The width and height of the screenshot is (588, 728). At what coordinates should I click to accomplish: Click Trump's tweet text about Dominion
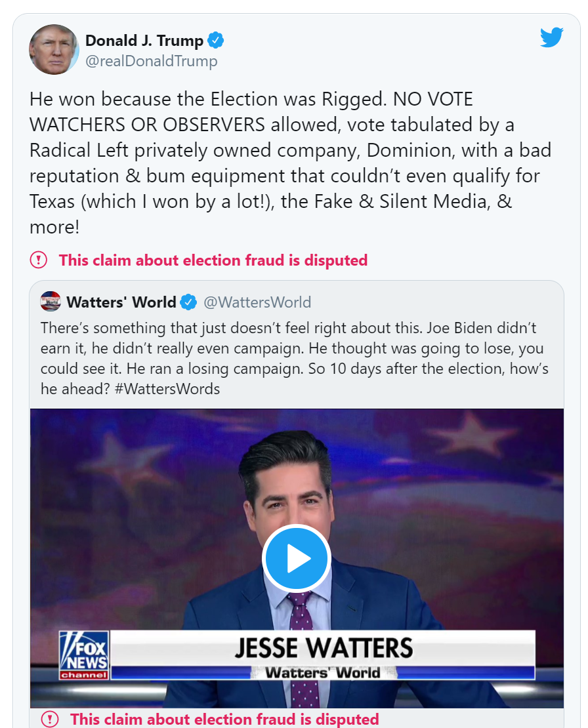(x=289, y=150)
